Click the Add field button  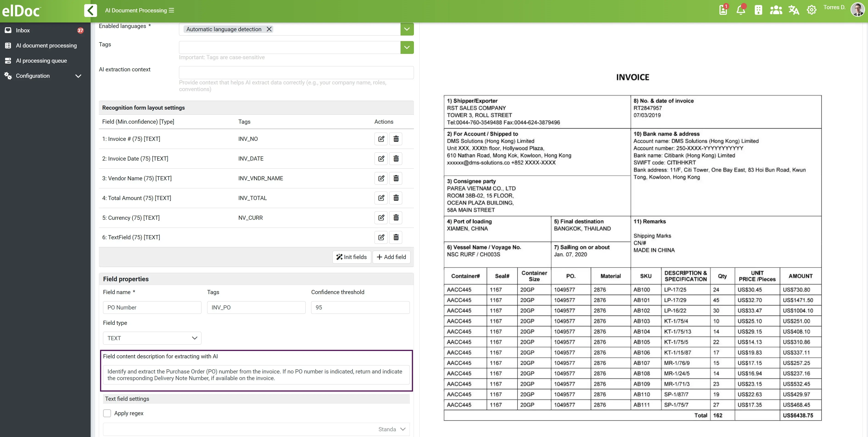click(x=391, y=257)
